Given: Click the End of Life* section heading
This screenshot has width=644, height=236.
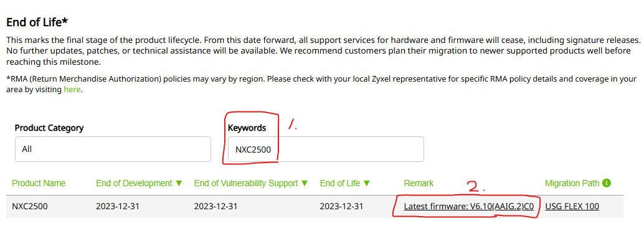Looking at the screenshot, I should coord(37,22).
